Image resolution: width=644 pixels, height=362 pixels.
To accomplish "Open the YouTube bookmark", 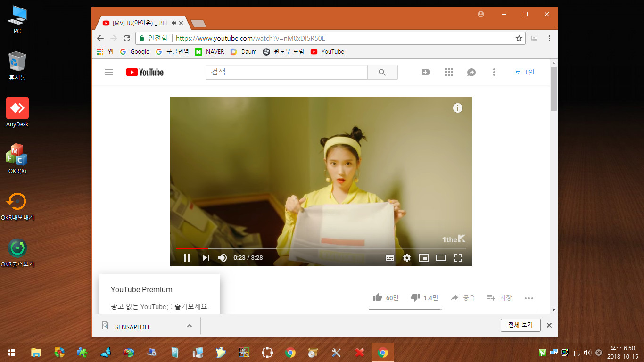I will point(327,52).
